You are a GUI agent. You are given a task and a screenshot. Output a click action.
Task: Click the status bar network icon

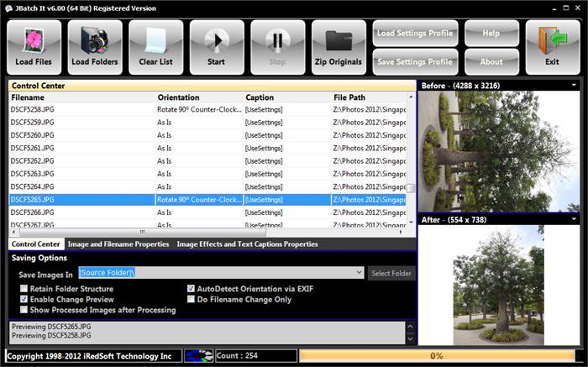pyautogui.click(x=198, y=356)
